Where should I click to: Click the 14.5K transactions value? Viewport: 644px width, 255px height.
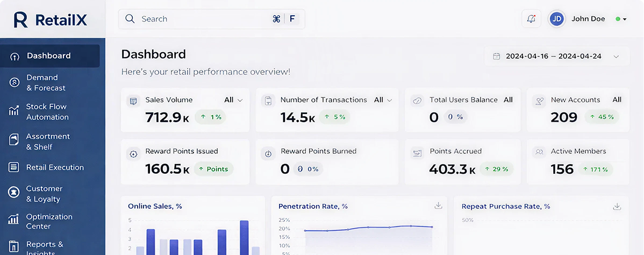click(x=298, y=118)
